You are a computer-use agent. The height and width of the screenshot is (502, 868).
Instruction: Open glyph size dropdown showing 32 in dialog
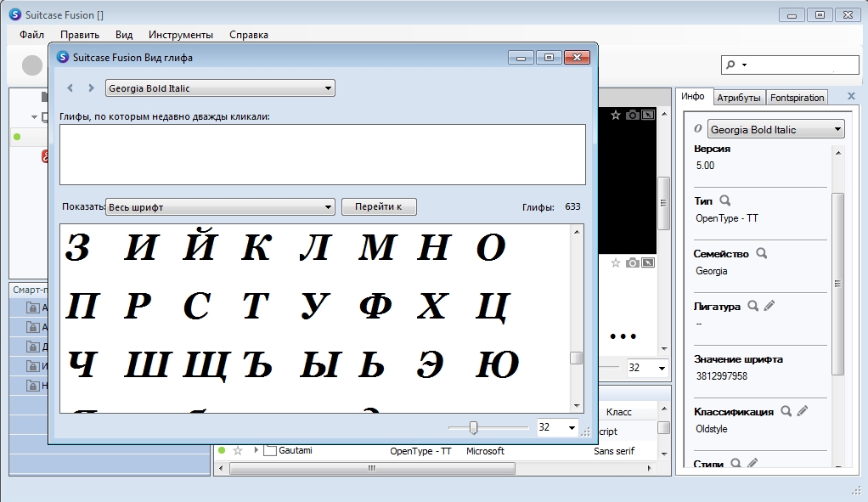tap(572, 427)
